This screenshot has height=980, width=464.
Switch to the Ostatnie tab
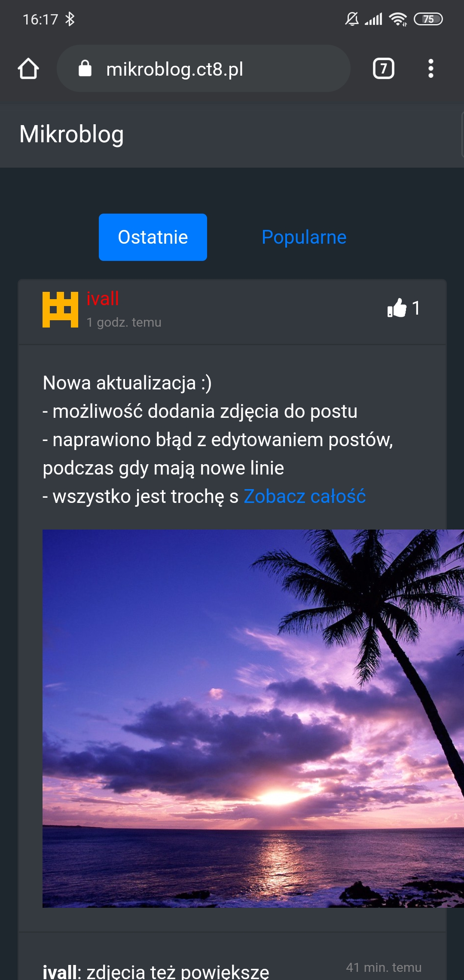tap(153, 237)
